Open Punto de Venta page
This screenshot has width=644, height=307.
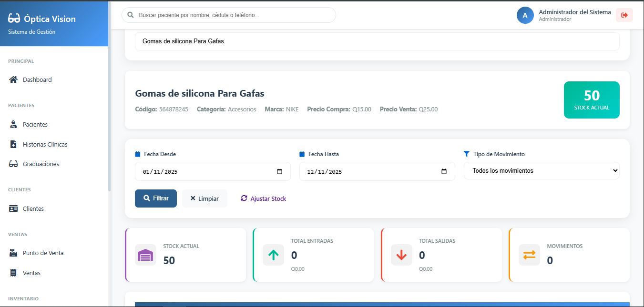43,253
